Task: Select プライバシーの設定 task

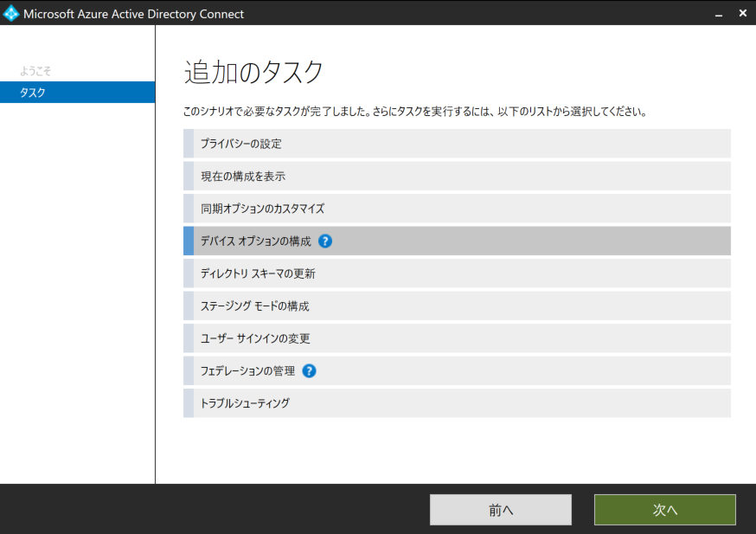Action: coord(457,144)
